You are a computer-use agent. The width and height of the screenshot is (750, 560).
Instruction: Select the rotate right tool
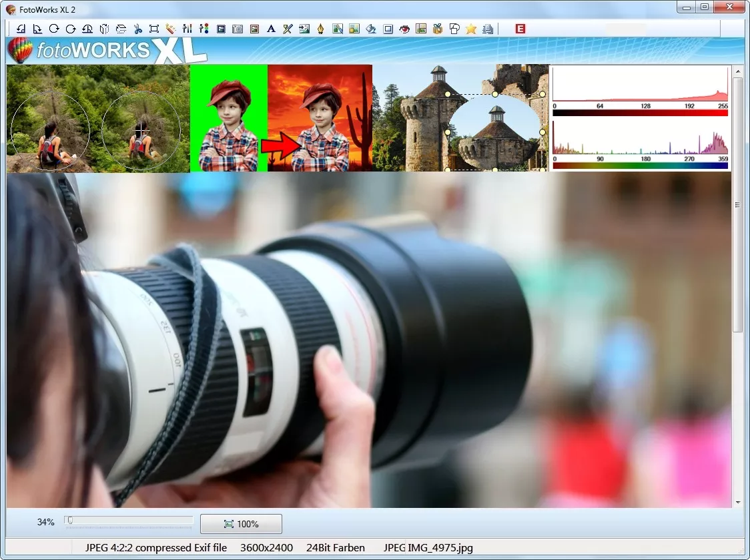(x=38, y=29)
